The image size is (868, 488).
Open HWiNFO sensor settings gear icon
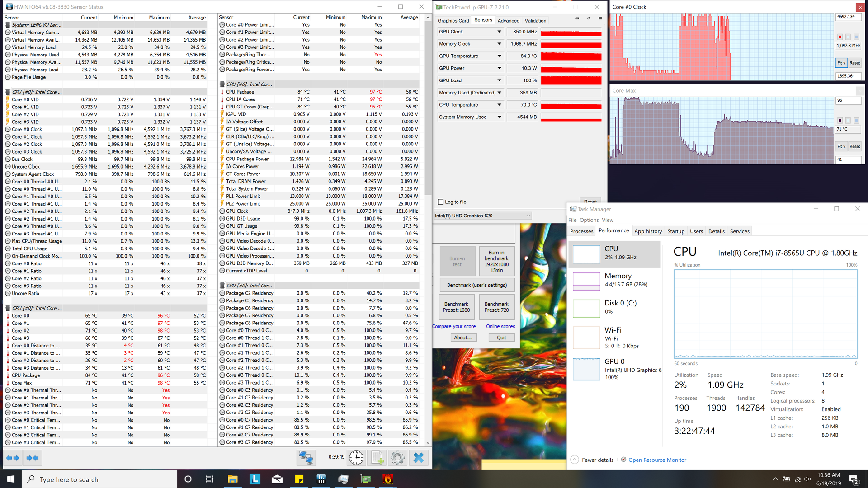click(x=397, y=458)
